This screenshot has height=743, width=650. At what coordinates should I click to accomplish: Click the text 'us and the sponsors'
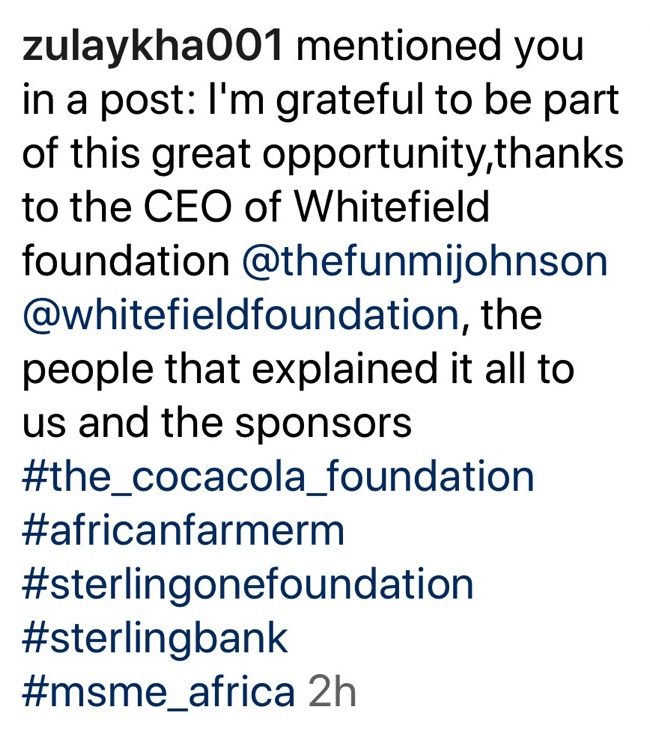217,424
